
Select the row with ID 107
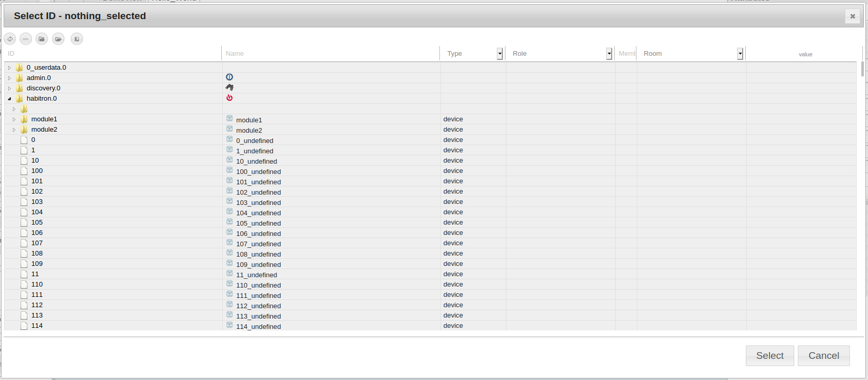[x=430, y=243]
